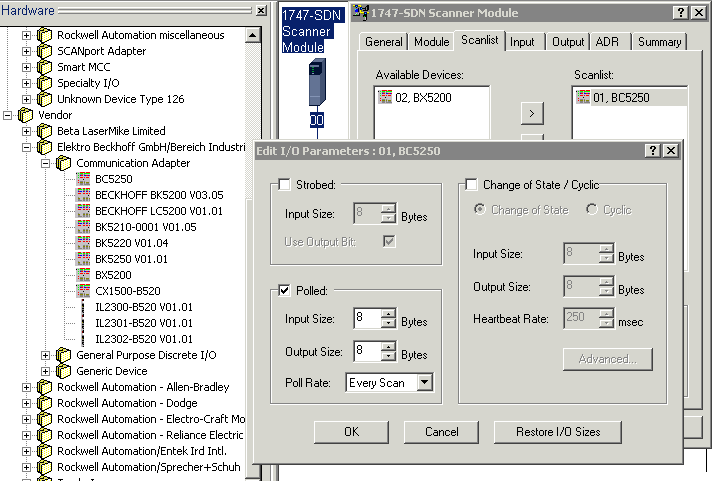Click the add-to-scanlist arrow button

click(x=532, y=113)
